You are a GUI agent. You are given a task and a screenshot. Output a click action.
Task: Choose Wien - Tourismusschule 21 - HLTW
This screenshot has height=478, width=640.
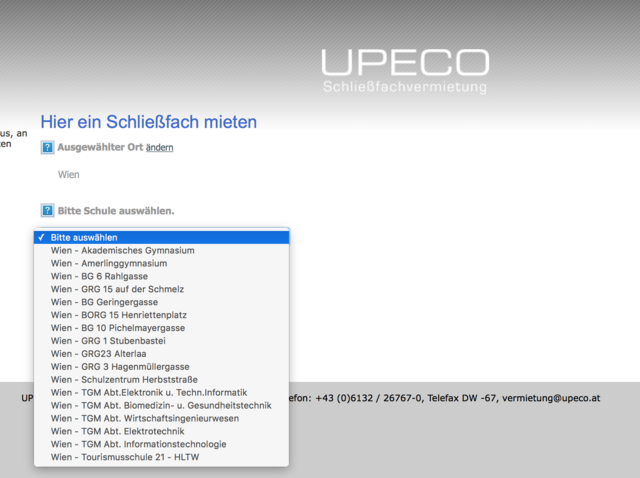pos(162,457)
